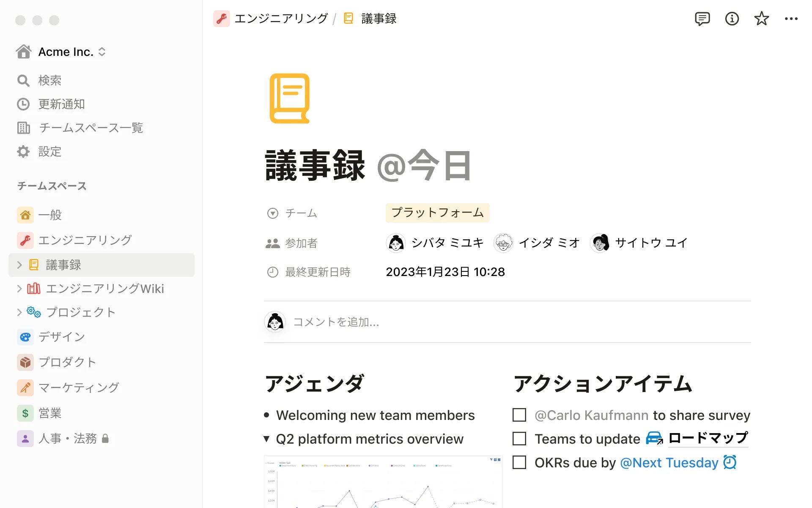The height and width of the screenshot is (508, 812).
Task: Star this page as favorite
Action: [761, 19]
